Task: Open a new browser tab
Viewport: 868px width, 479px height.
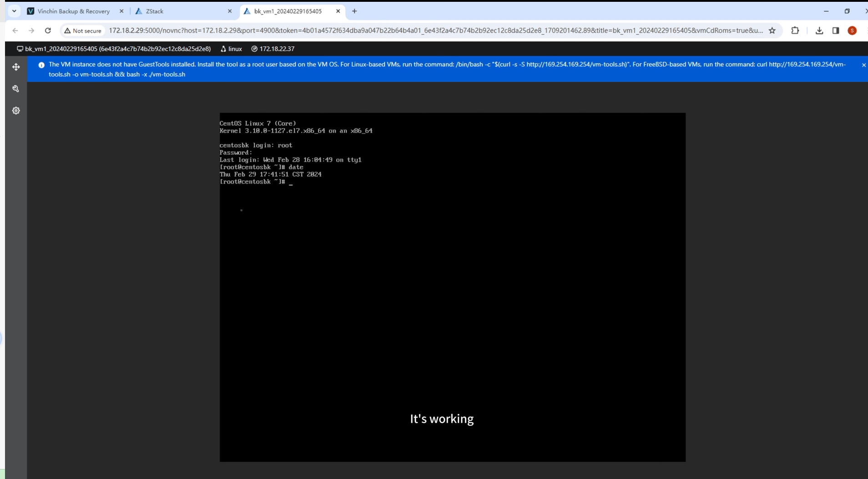Action: click(354, 11)
